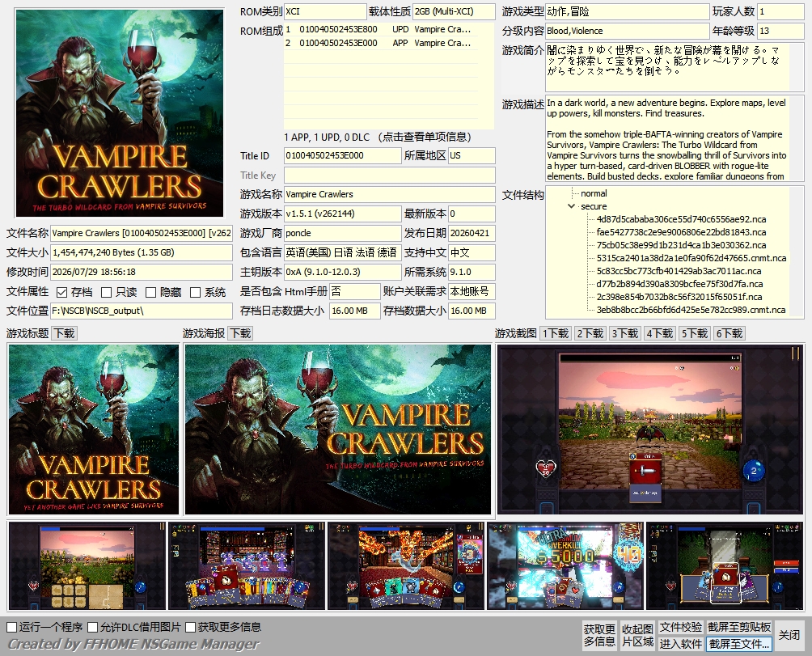Image resolution: width=812 pixels, height=656 pixels.
Task: Select d77b2b894d390a8309bcfee75f30d7fa.nca file
Action: (x=679, y=284)
